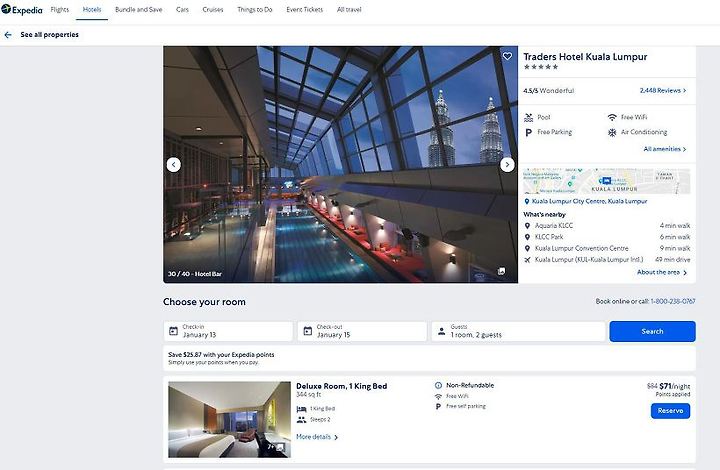The width and height of the screenshot is (720, 470).
Task: Click the Air Conditioning snowflake icon
Action: coord(612,133)
